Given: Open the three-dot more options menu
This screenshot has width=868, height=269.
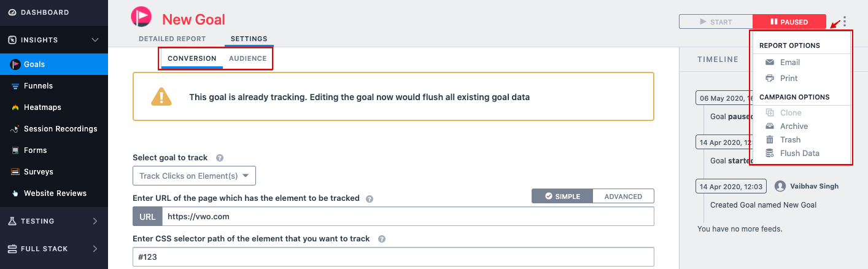Looking at the screenshot, I should coord(845,21).
